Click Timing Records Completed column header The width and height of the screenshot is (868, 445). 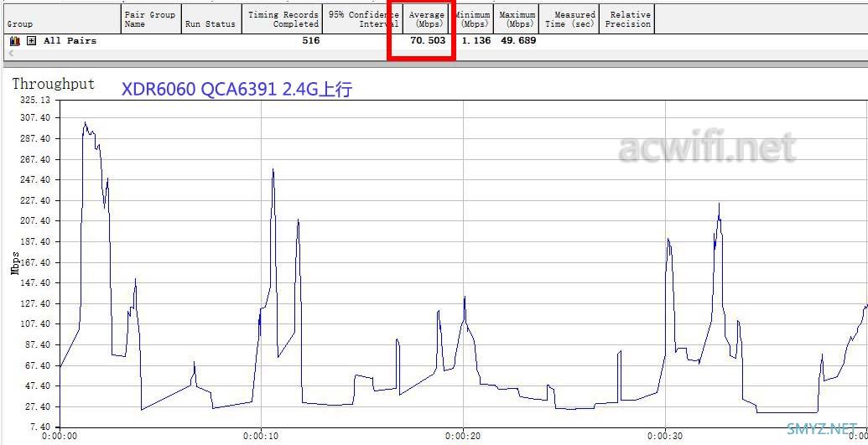point(282,19)
